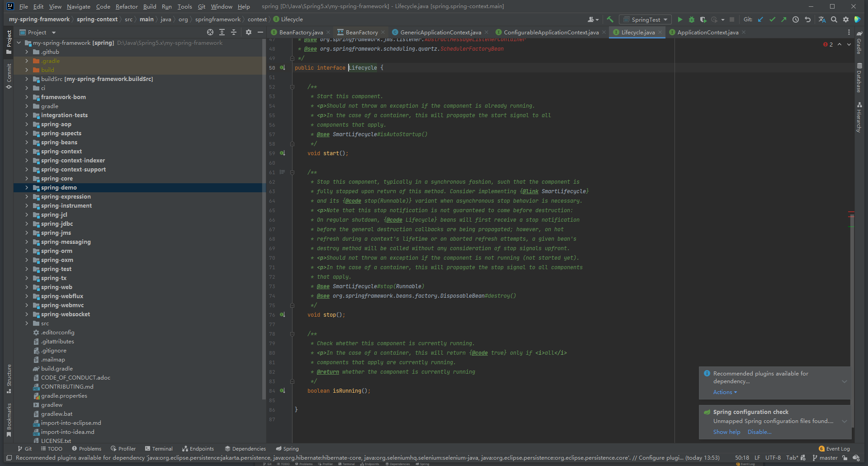The height and width of the screenshot is (466, 868).
Task: Hide the Project panel with minus icon
Action: [260, 32]
